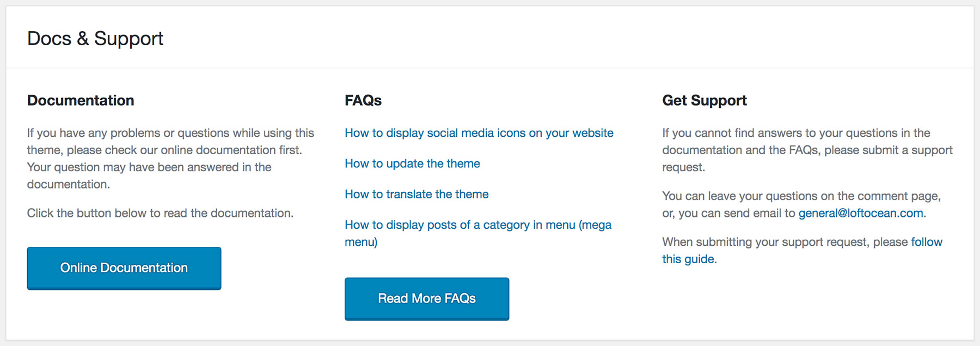The width and height of the screenshot is (980, 346).
Task: Click the 'Get Support' section heading
Action: [x=704, y=100]
